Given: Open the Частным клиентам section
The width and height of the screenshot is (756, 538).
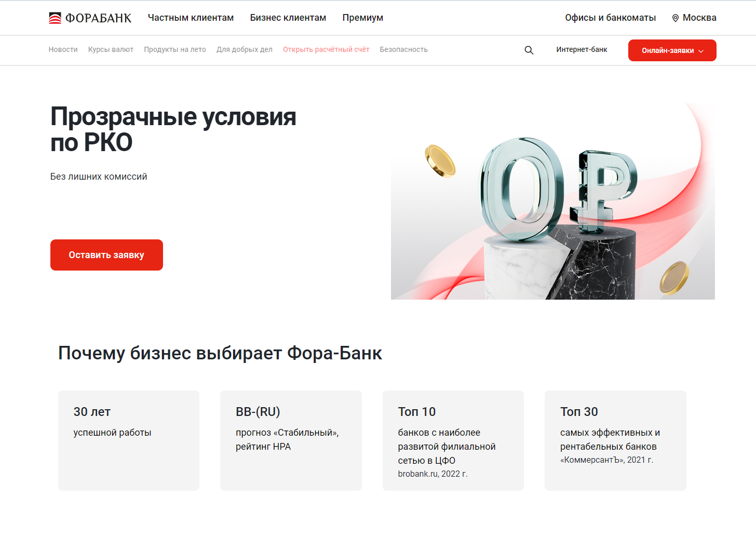Looking at the screenshot, I should click(x=191, y=18).
